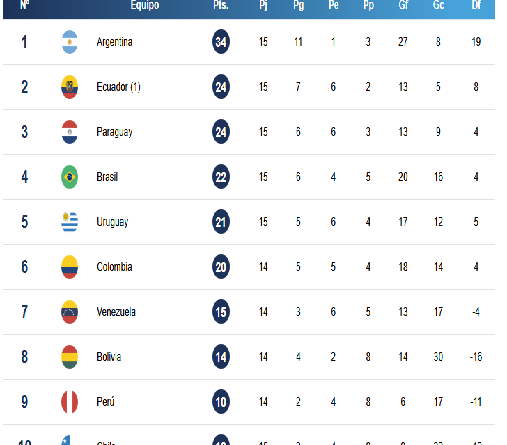The width and height of the screenshot is (507, 445).
Task: Click Uruguay's 21 points badge
Action: [x=221, y=222]
